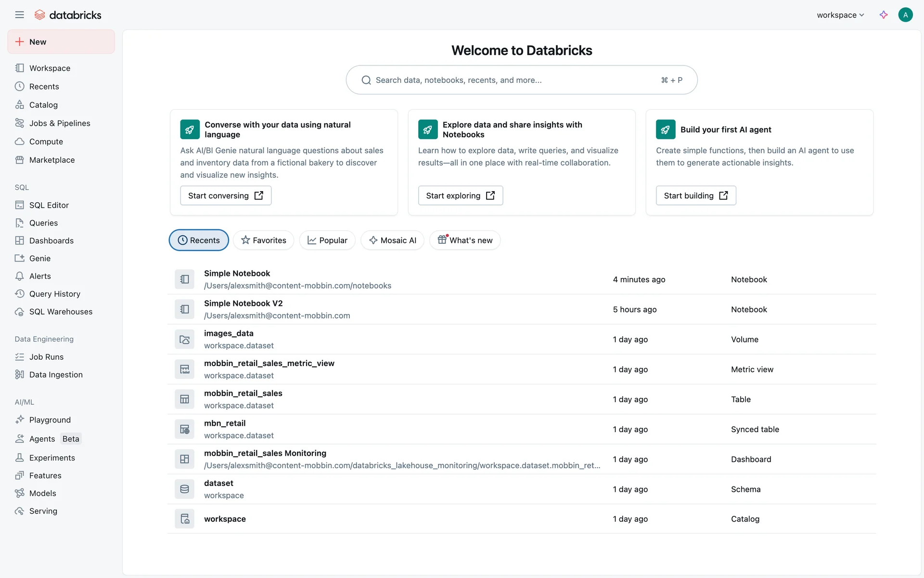The width and height of the screenshot is (924, 578).
Task: Open the Serving sidebar item
Action: tap(43, 511)
